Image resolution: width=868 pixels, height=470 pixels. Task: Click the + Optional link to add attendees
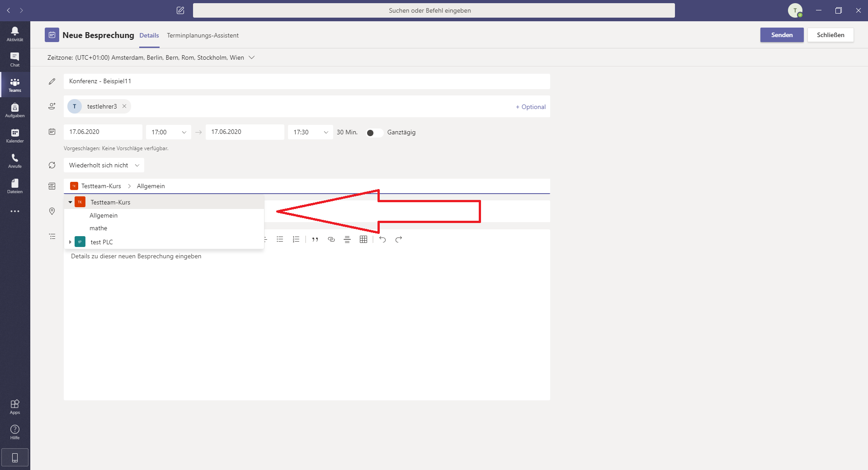[x=530, y=107]
